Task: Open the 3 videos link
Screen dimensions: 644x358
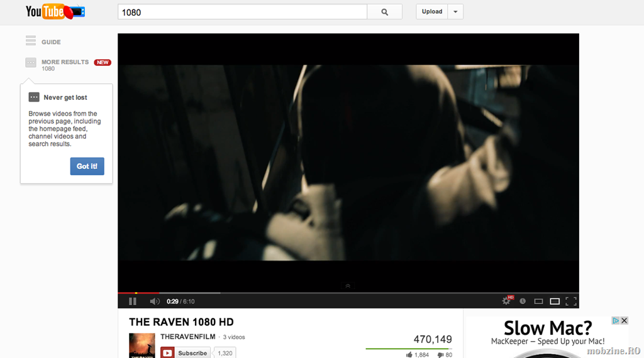Action: [234, 337]
